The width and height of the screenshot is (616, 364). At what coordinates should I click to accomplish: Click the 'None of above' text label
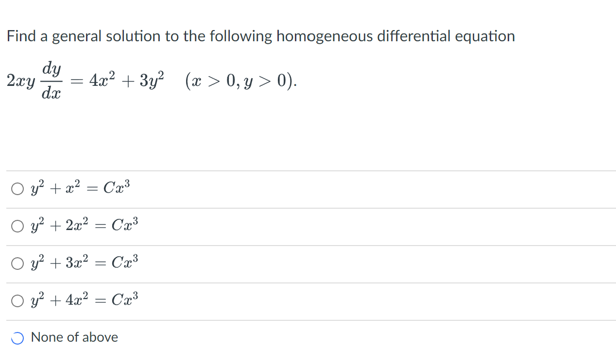click(74, 337)
